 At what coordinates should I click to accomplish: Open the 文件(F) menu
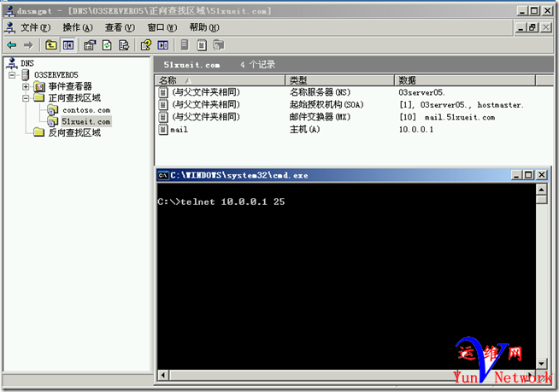tap(35, 27)
